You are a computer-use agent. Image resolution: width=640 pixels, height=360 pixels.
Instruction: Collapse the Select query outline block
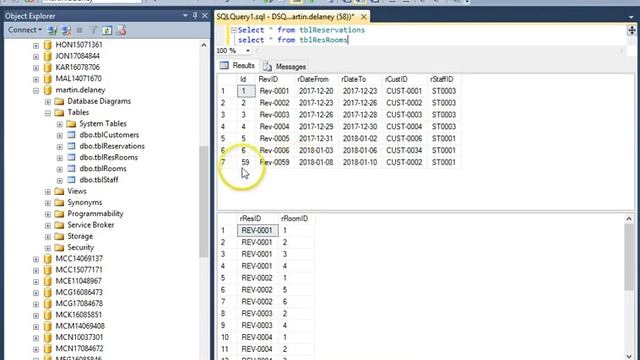pos(233,30)
